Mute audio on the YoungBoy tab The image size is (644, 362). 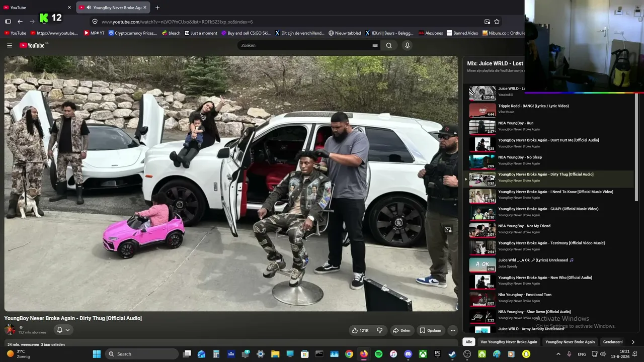coord(89,8)
